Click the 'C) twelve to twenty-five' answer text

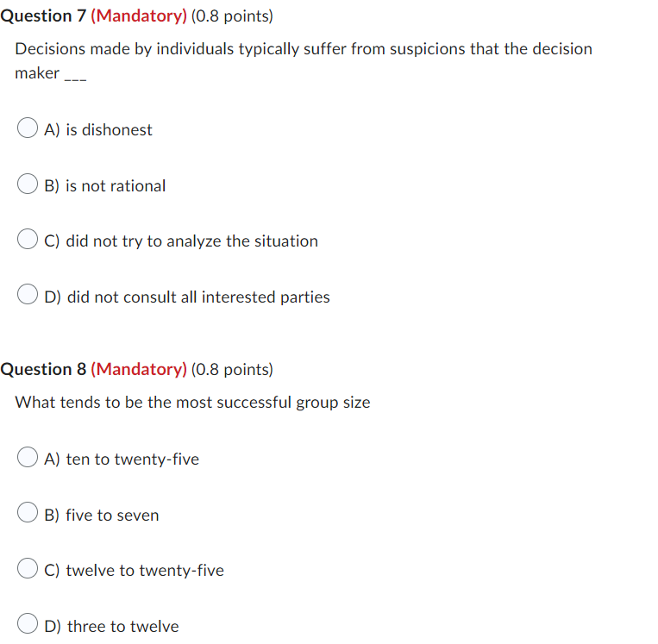(135, 571)
